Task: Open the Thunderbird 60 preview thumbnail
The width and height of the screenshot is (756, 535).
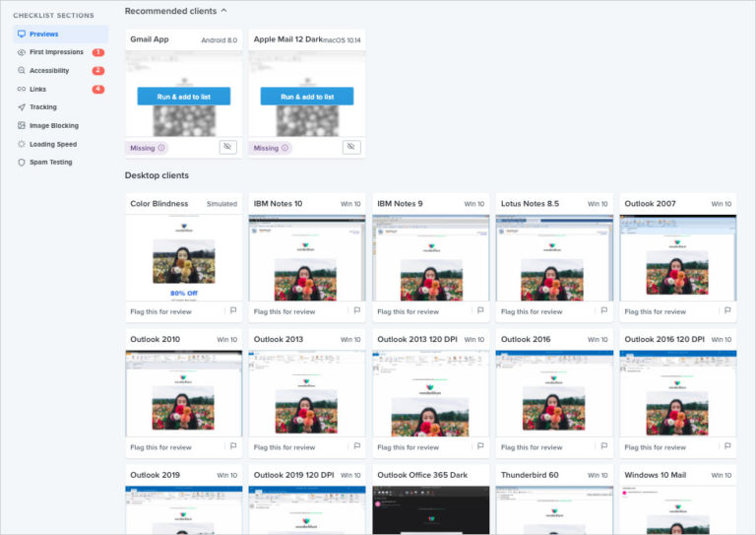Action: coord(554,510)
